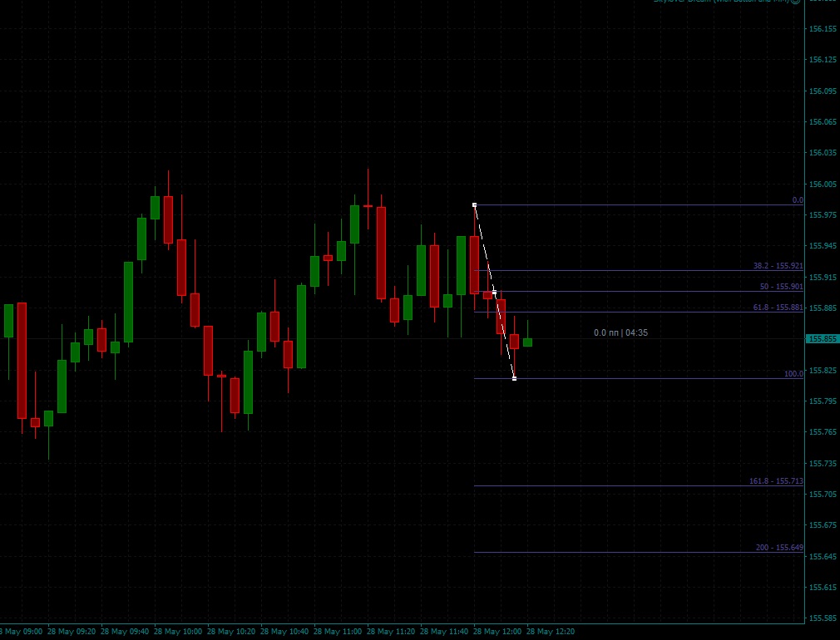
Task: Click the 156.095 price axis label
Action: (x=823, y=91)
